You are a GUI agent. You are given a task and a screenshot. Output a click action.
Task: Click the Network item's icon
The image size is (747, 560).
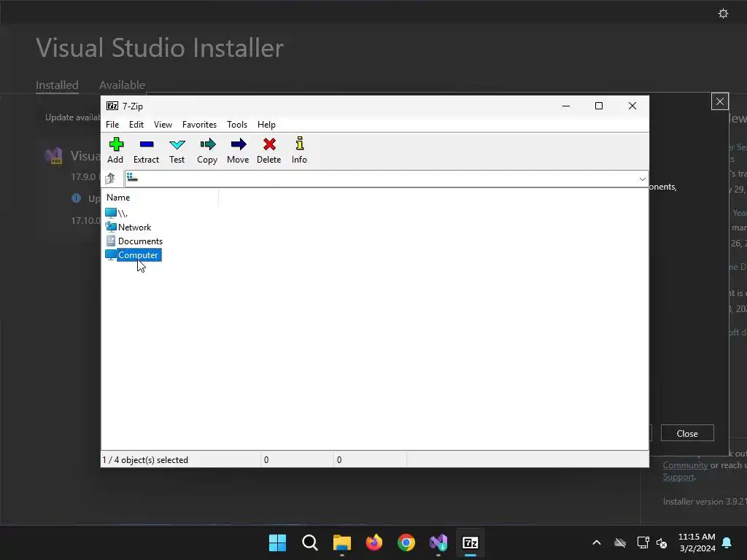coord(111,227)
